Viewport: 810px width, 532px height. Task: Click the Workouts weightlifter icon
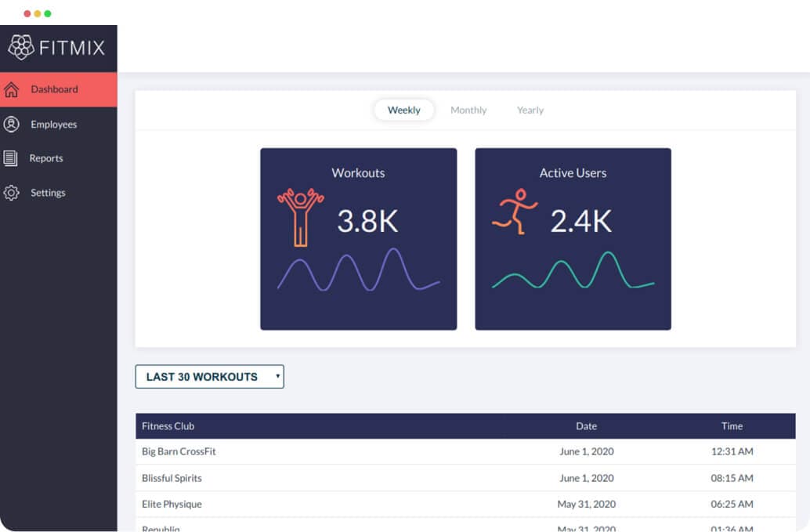300,216
